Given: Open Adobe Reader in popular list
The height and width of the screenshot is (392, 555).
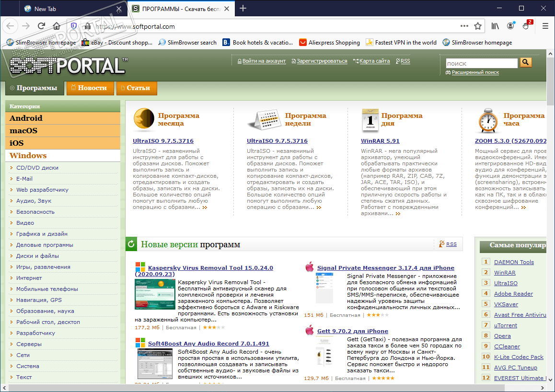Looking at the screenshot, I should tap(513, 294).
